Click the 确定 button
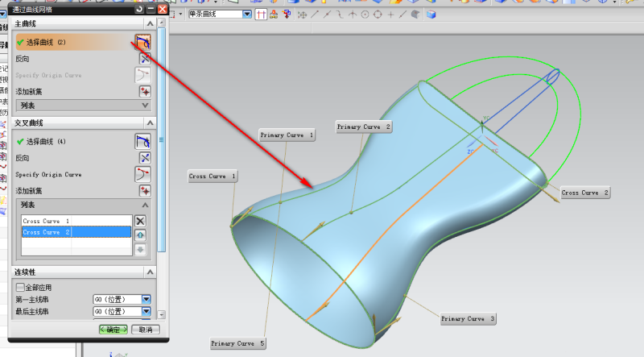 tap(112, 329)
